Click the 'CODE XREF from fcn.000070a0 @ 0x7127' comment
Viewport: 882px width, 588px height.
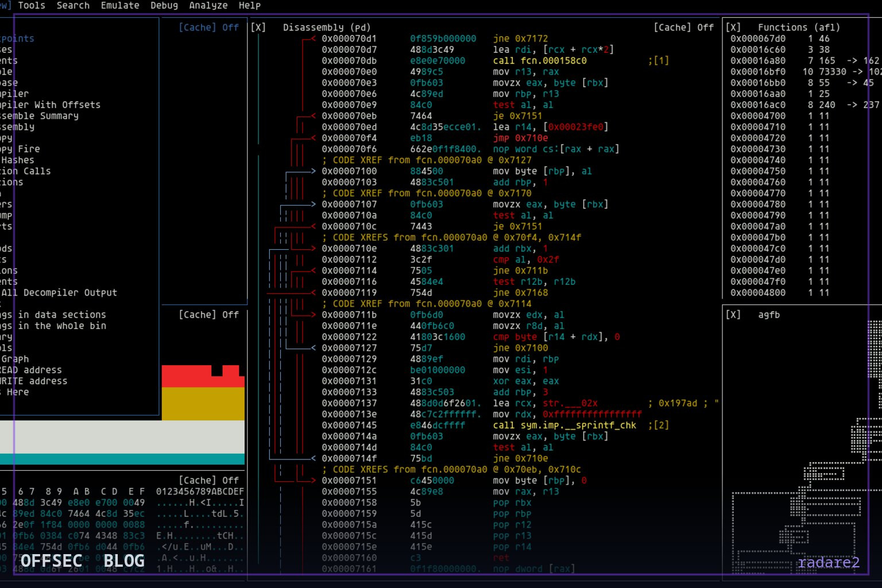[427, 160]
